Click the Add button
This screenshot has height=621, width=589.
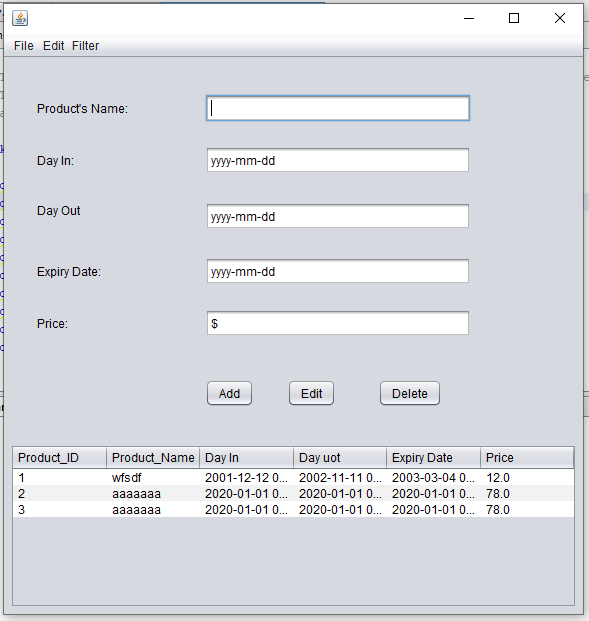point(229,393)
